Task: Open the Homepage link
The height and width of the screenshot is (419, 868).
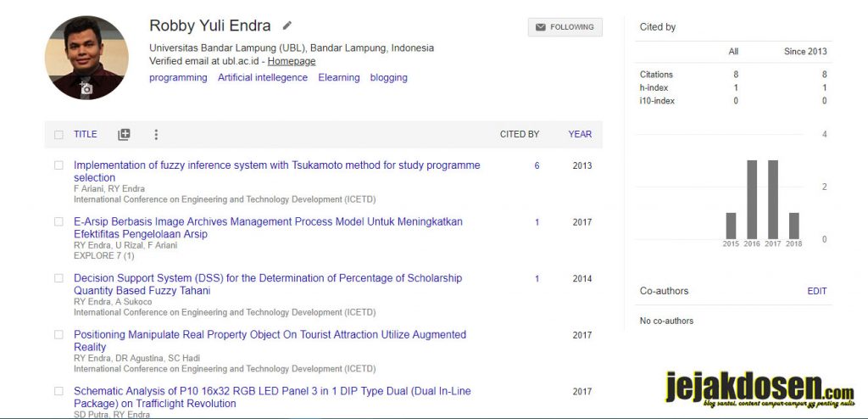Action: point(292,61)
